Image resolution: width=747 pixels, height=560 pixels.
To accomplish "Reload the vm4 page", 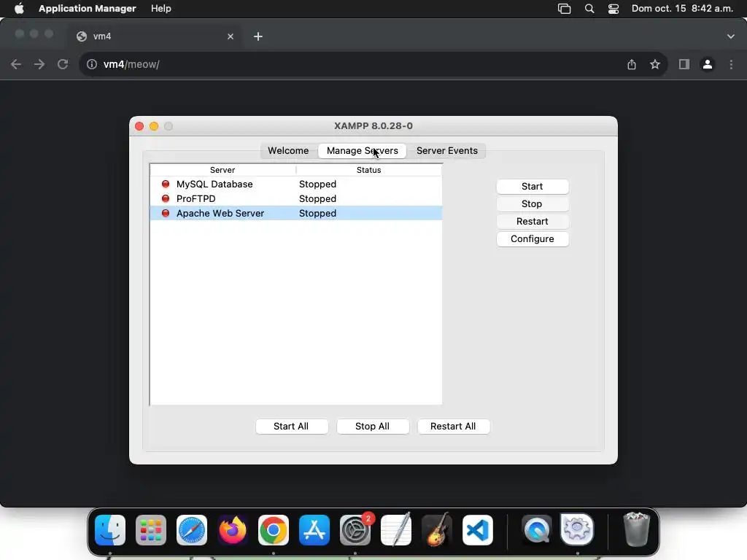I will (x=63, y=64).
